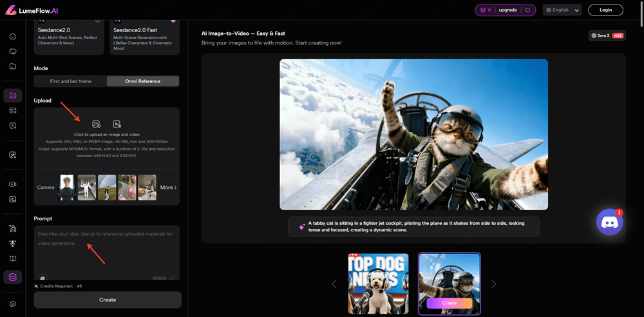Click the upload image icon
Screen dimensions: 644x317
96,124
